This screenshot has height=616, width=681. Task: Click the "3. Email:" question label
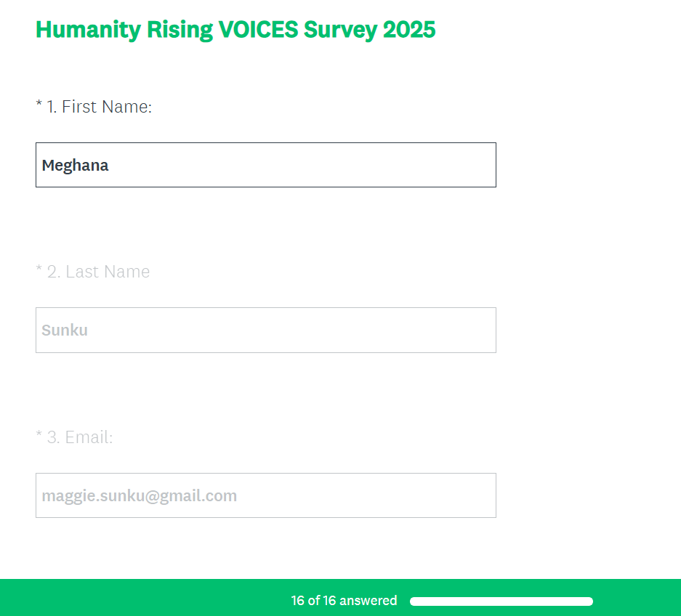(x=80, y=437)
